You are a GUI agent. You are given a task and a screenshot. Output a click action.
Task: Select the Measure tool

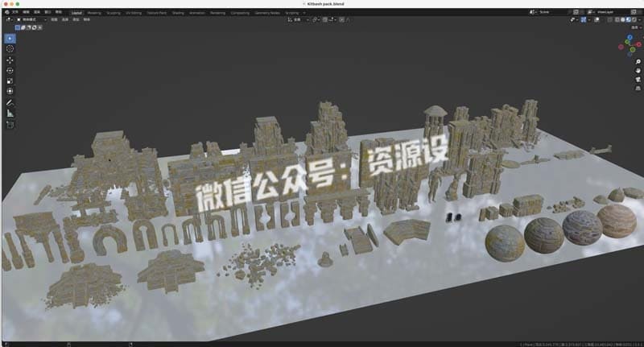tap(10, 114)
